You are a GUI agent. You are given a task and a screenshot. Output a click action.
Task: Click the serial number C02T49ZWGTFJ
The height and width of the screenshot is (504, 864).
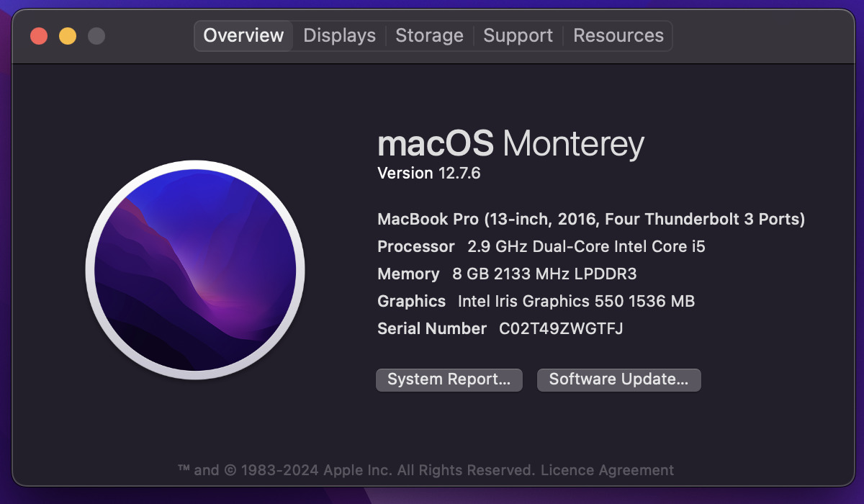[x=561, y=328]
